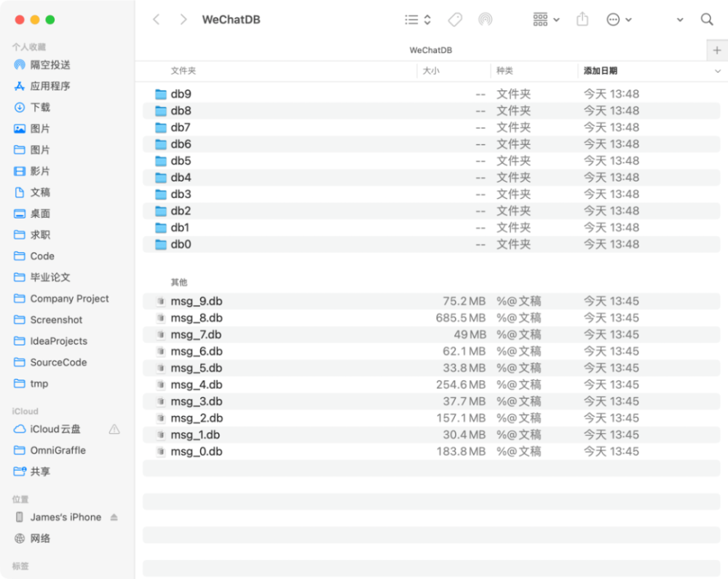Eject James's iPhone
This screenshot has height=579, width=728.
(114, 517)
